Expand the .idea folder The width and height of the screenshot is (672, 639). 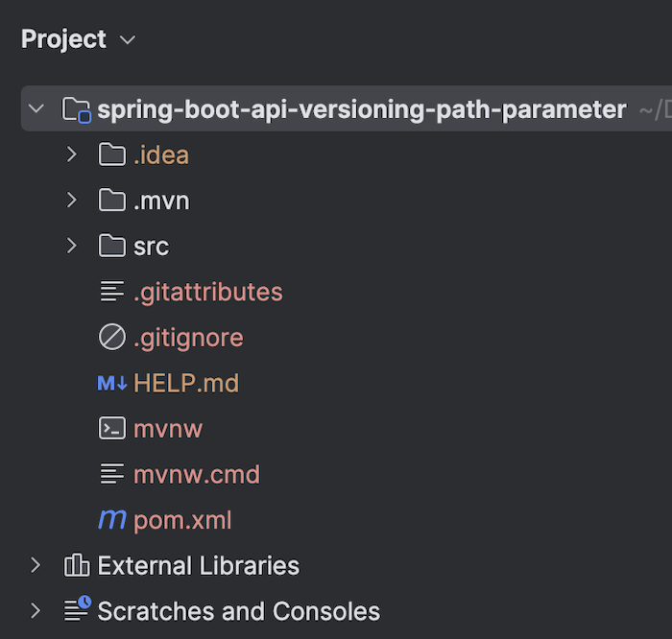pyautogui.click(x=71, y=154)
